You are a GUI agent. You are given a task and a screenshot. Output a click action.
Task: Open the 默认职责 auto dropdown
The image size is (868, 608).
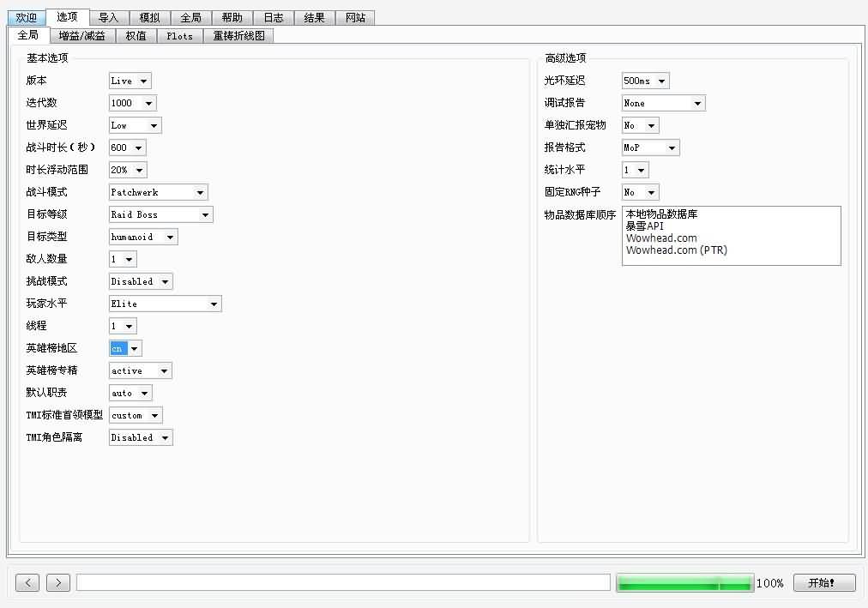(130, 393)
